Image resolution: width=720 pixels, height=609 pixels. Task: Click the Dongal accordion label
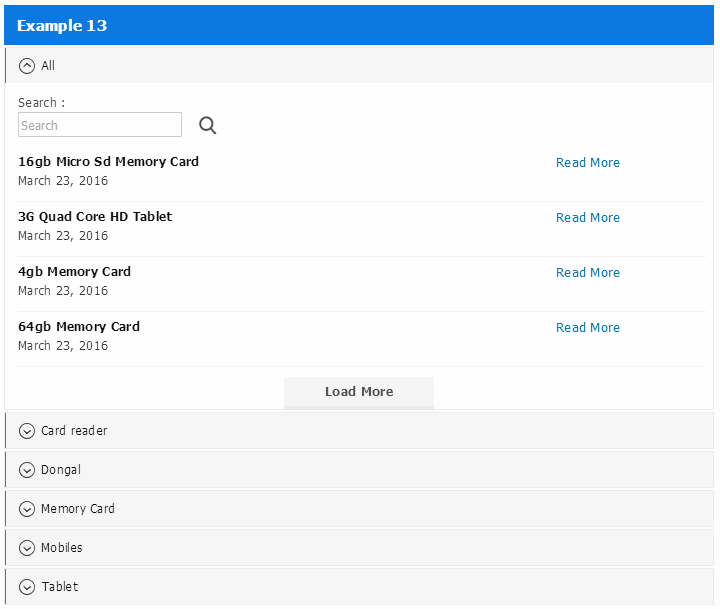tap(61, 470)
